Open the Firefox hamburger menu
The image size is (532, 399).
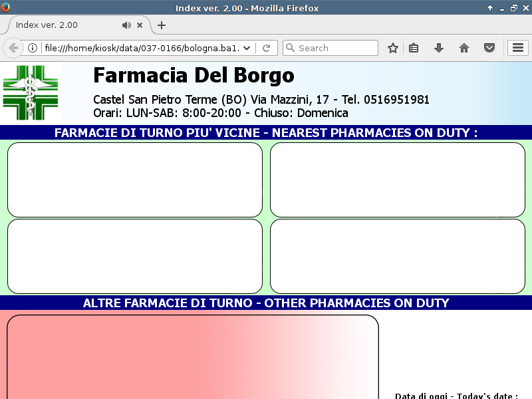517,48
